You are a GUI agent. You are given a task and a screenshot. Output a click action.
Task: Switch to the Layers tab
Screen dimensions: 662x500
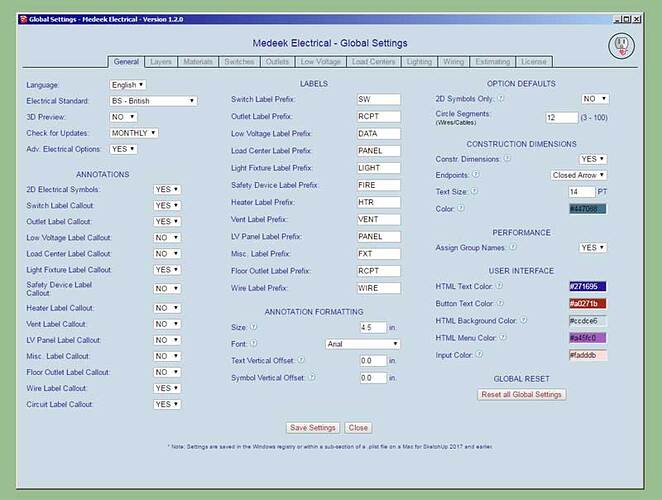coord(161,62)
